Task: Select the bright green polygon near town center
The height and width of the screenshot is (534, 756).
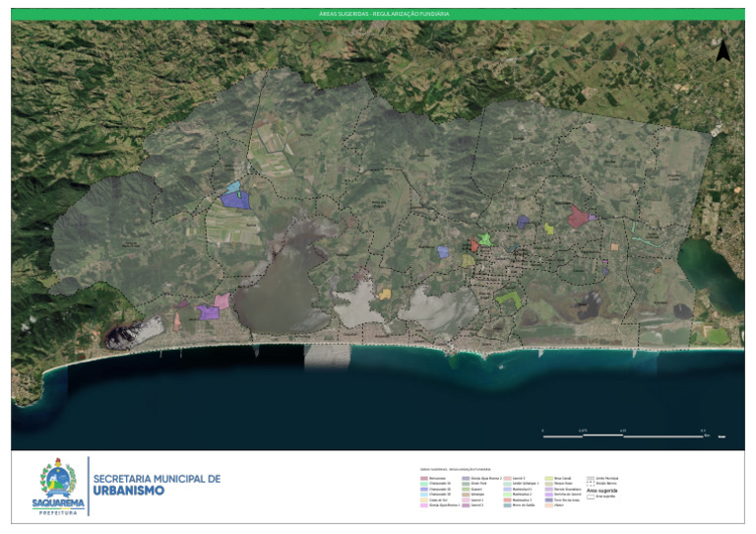Action: point(507,298)
